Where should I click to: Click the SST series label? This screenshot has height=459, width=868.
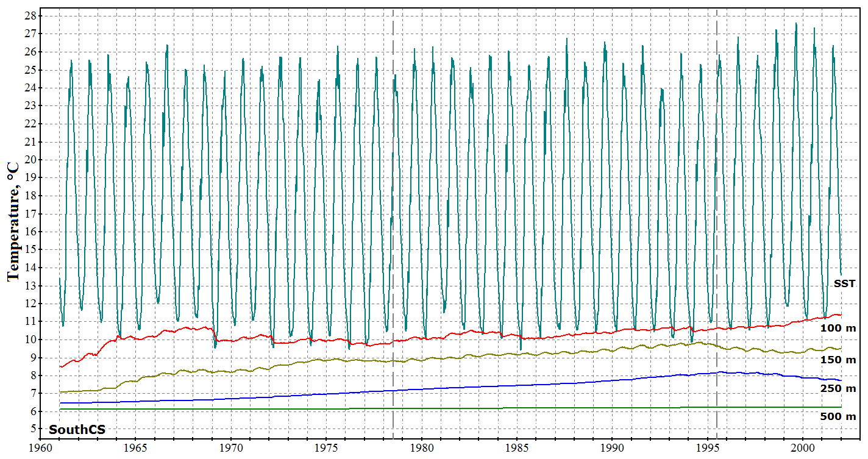(x=845, y=283)
